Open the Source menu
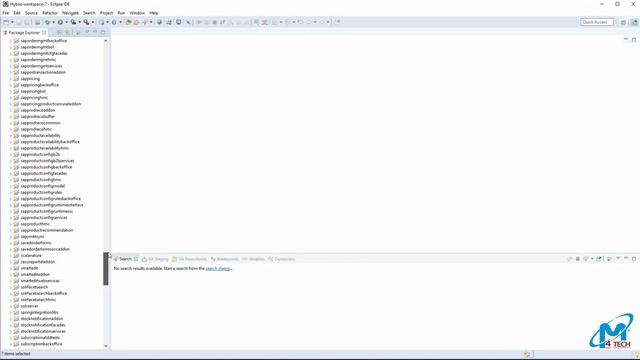 coord(31,13)
